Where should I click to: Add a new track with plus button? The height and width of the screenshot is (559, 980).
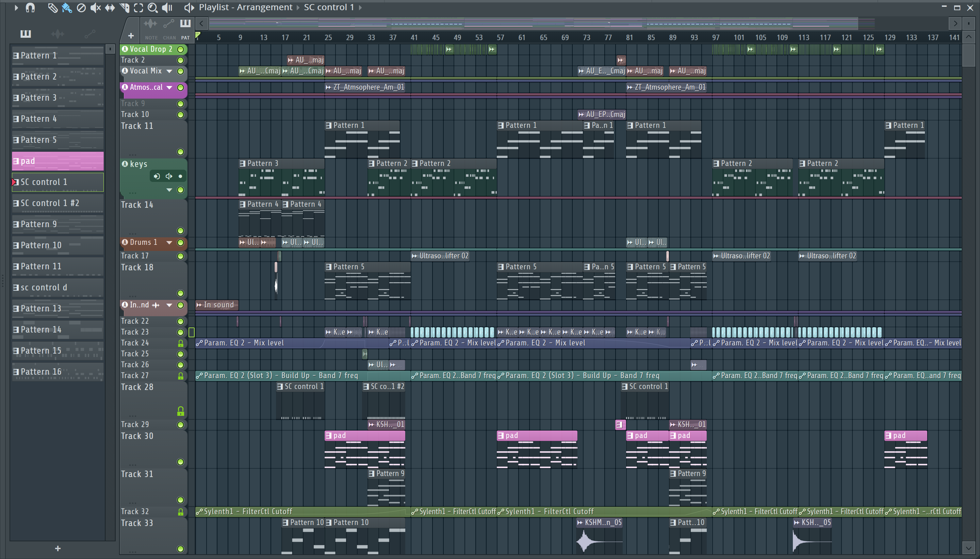[x=131, y=36]
